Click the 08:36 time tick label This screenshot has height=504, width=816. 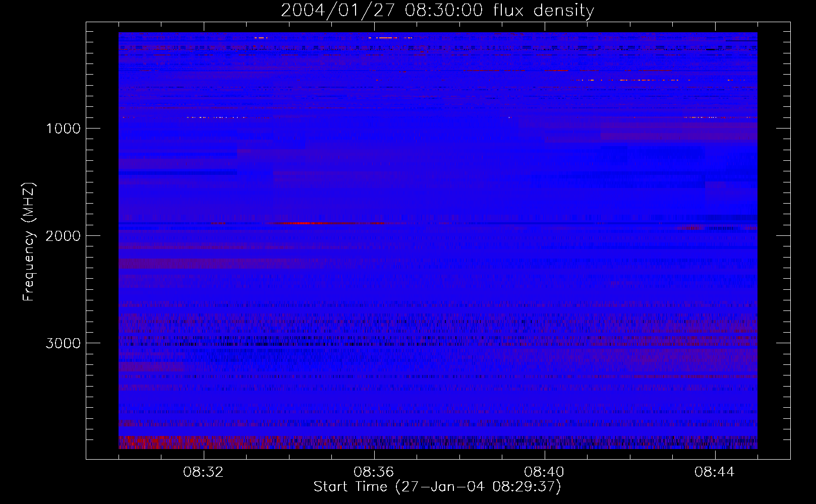[374, 472]
